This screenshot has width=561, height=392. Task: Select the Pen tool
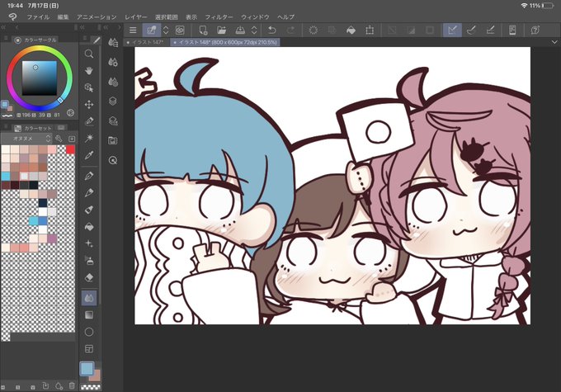(89, 176)
